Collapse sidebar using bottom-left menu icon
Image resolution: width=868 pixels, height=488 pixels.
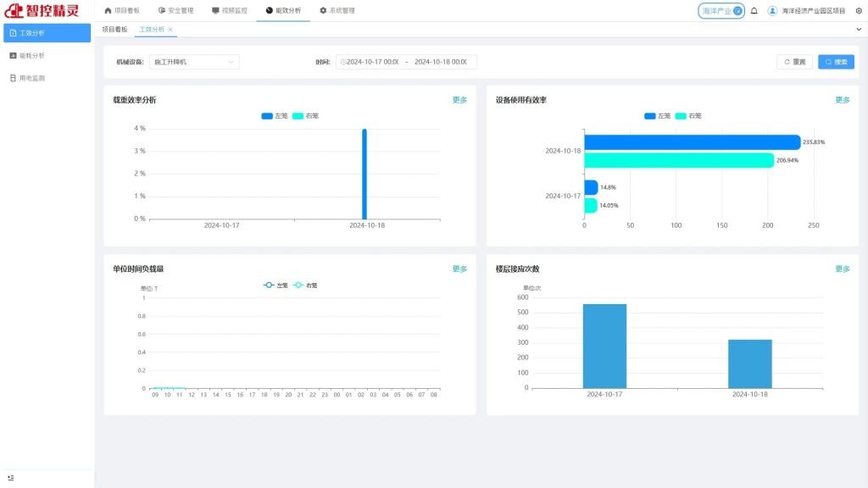pyautogui.click(x=10, y=478)
